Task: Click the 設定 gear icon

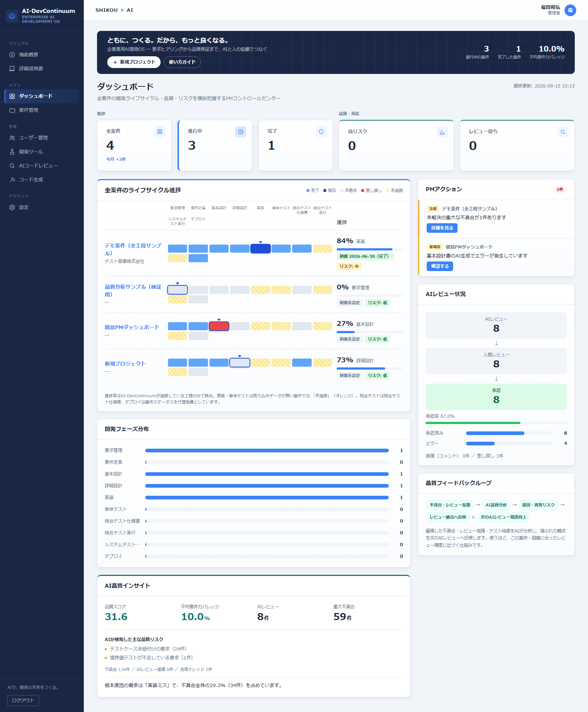Action: 12,207
